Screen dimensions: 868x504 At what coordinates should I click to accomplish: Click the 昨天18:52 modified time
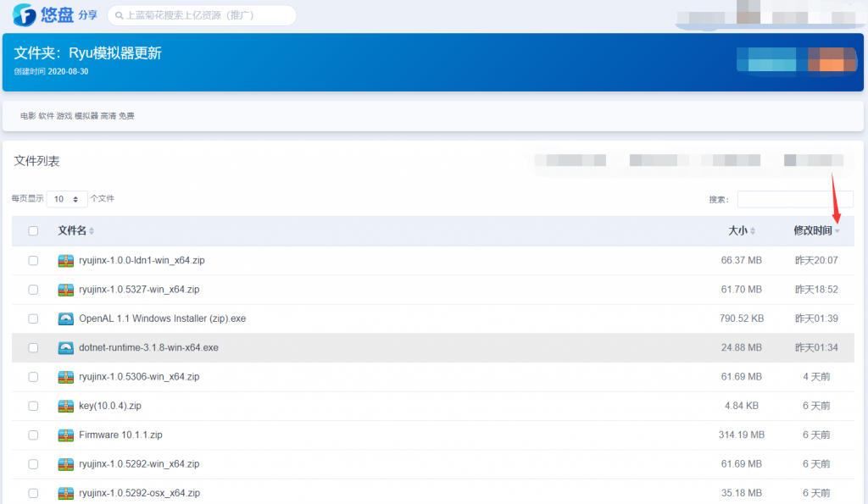tap(816, 290)
